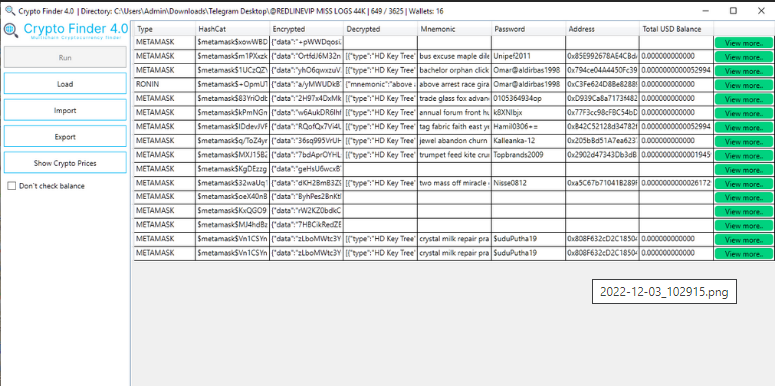Open View more for the RONIN row
This screenshot has height=386, width=775.
743,85
